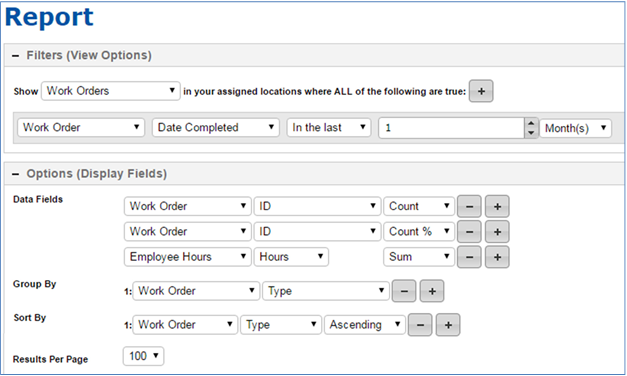The height and width of the screenshot is (376, 627).
Task: Remove the Count data field row
Action: (x=469, y=206)
